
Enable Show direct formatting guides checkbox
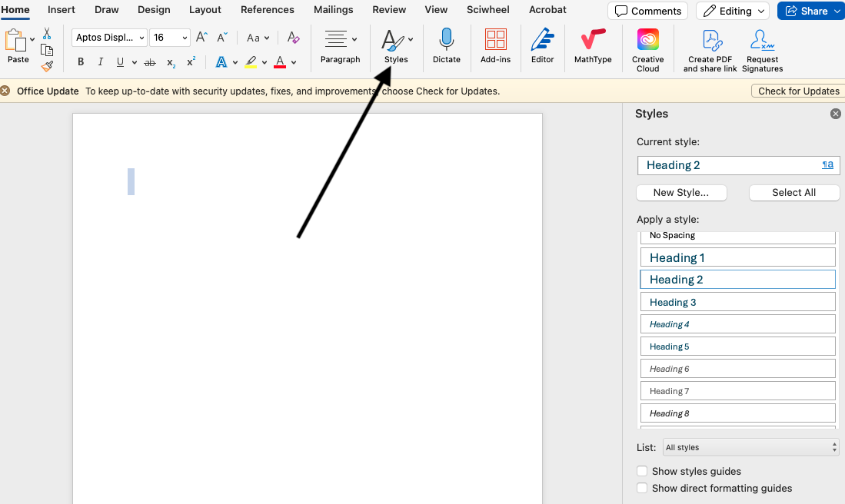[x=642, y=488]
